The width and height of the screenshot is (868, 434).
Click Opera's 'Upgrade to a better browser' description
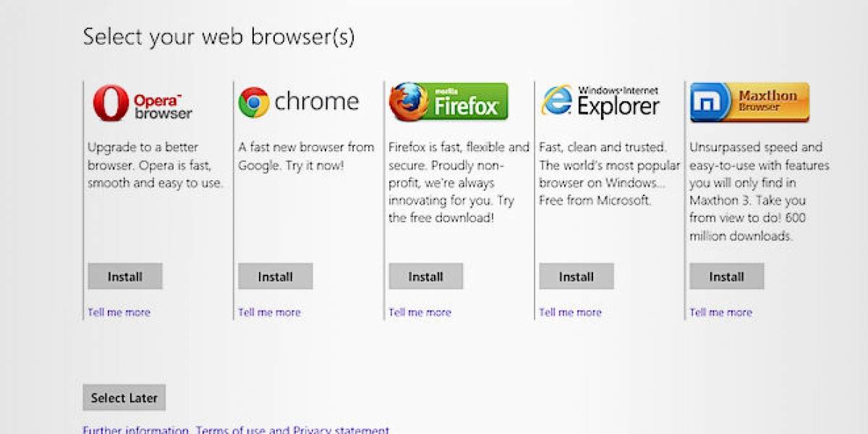pos(156,165)
